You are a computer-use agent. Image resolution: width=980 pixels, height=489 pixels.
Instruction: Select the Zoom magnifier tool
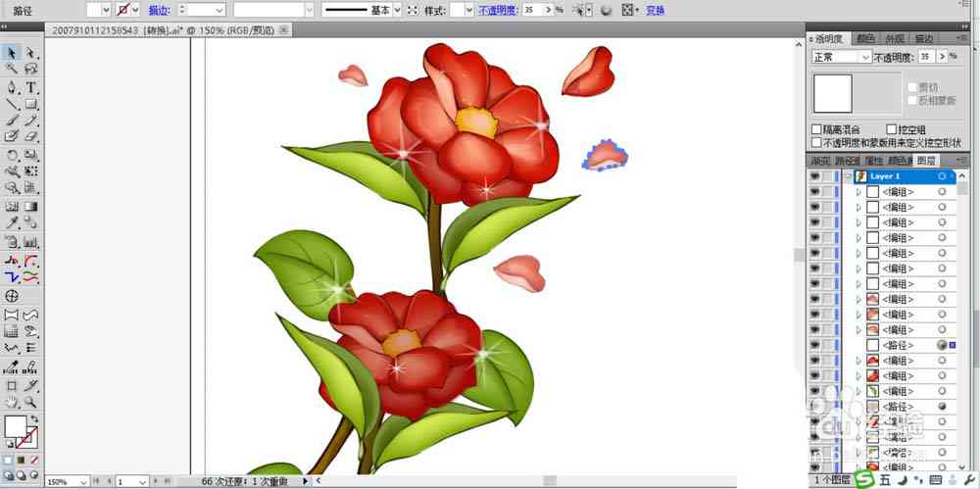30,402
